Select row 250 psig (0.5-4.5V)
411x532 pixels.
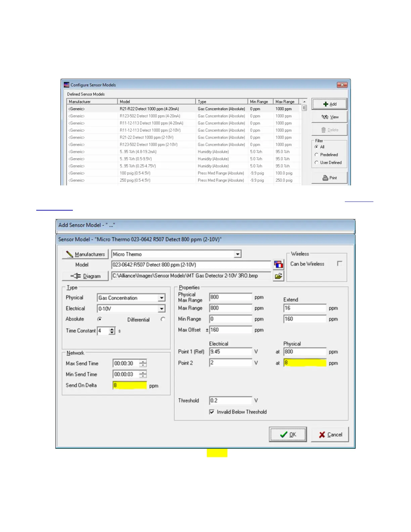coord(183,180)
